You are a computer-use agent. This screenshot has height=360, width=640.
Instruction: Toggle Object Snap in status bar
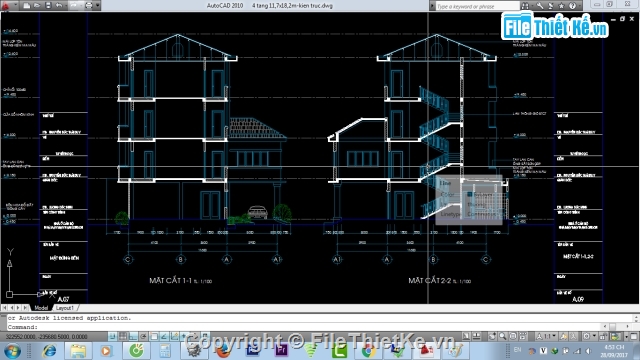coord(154,337)
